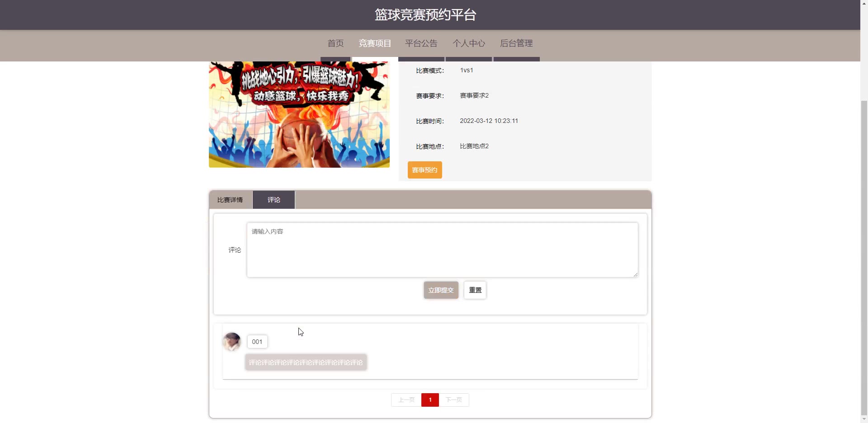
Task: Focus the 请输入内容 comment textarea
Action: pyautogui.click(x=442, y=250)
